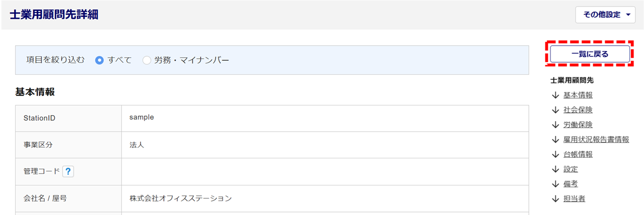Open 雇用状況報告書情報 anchor link
Screen dimensions: 644x215
(596, 140)
